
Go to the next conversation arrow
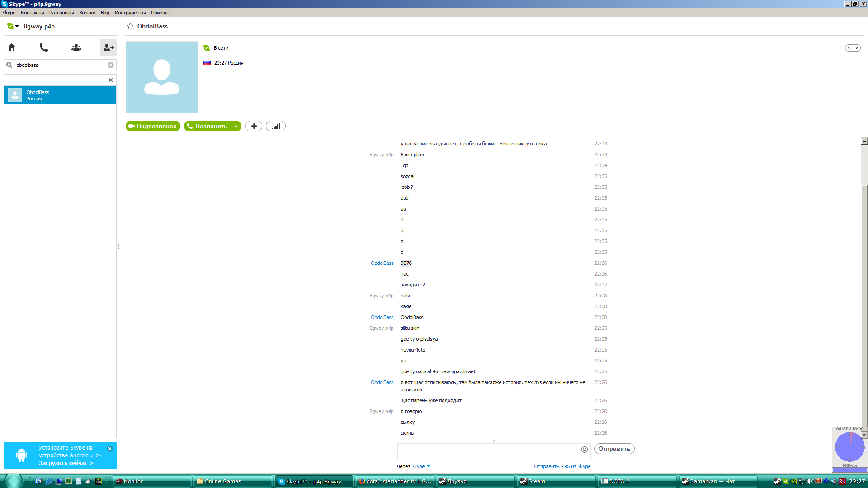(x=857, y=48)
